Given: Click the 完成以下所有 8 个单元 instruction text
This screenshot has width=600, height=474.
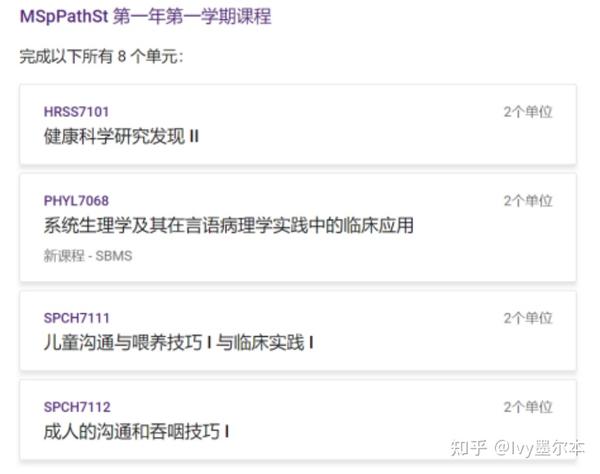Looking at the screenshot, I should click(101, 57).
